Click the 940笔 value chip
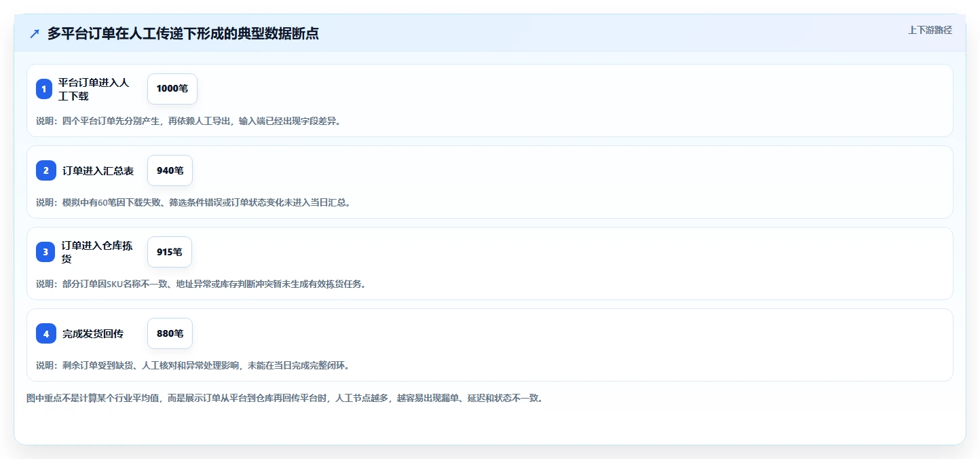This screenshot has height=459, width=980. point(170,170)
